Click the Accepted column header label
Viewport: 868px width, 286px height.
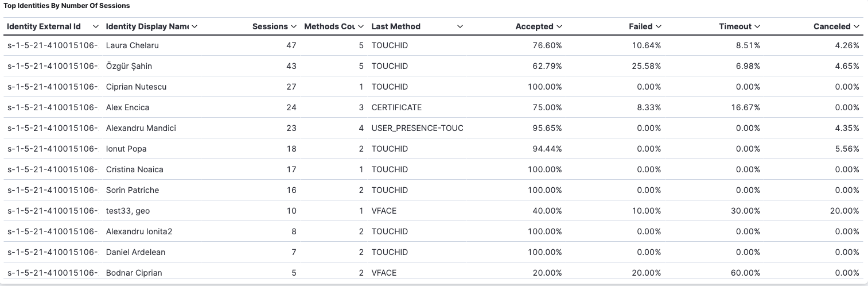pyautogui.click(x=534, y=26)
